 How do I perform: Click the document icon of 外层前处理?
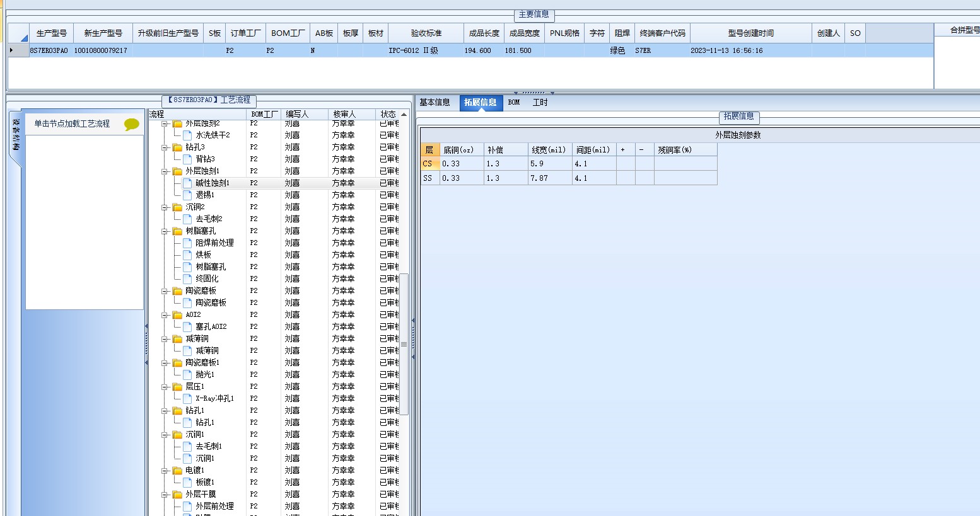pyautogui.click(x=187, y=506)
